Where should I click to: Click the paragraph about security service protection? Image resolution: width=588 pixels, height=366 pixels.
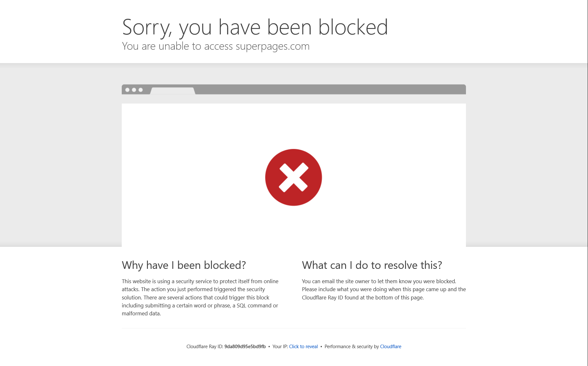pos(200,298)
